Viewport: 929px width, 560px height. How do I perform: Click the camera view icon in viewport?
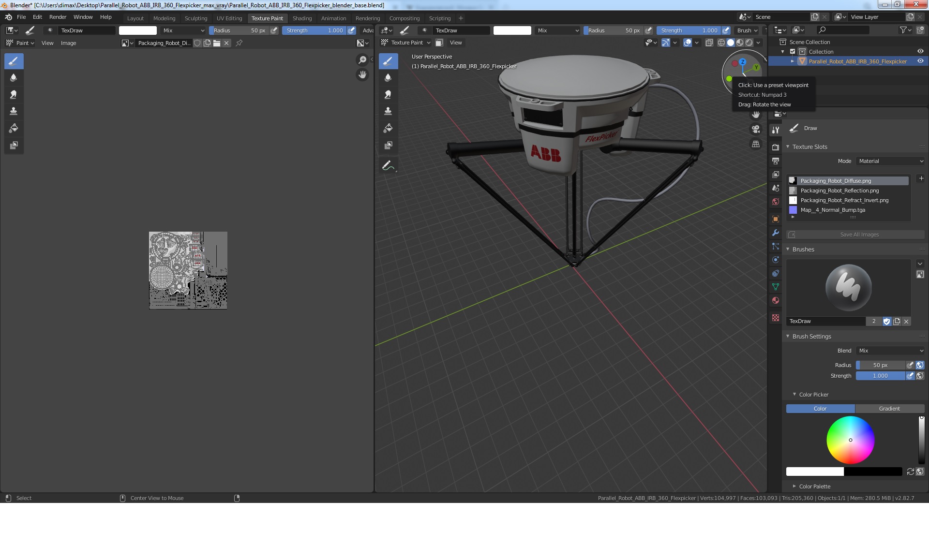(756, 129)
